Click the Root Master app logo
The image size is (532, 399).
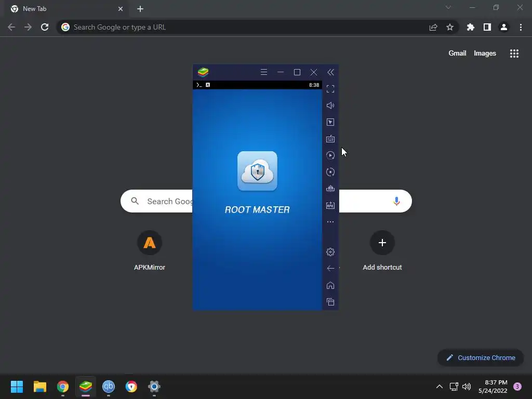[x=257, y=171]
